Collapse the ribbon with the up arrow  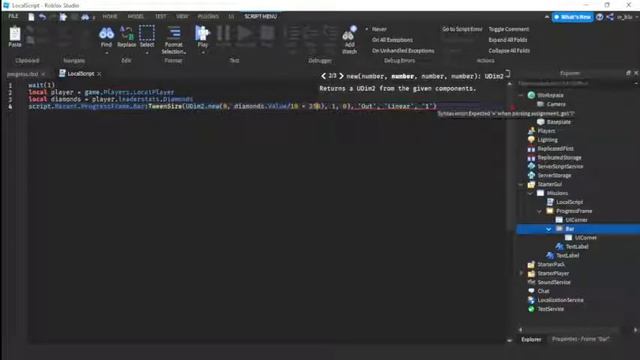(x=547, y=17)
